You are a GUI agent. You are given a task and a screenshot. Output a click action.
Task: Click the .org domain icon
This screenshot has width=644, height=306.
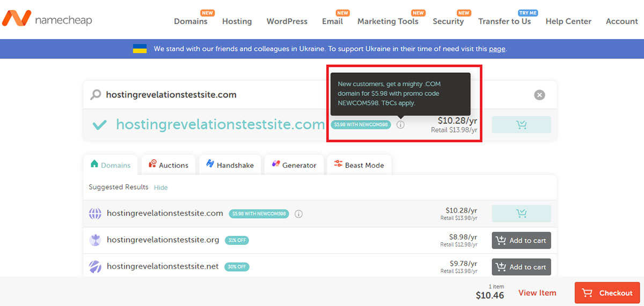click(x=95, y=240)
